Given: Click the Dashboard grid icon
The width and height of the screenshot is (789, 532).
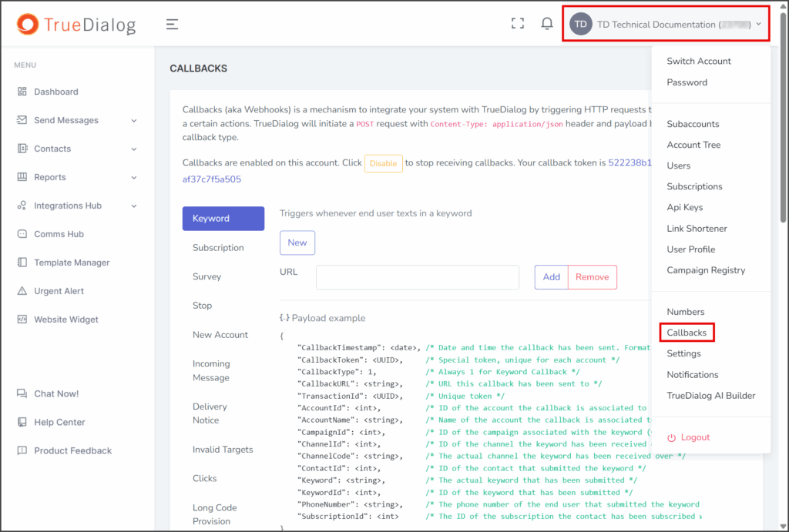Looking at the screenshot, I should pyautogui.click(x=22, y=92).
